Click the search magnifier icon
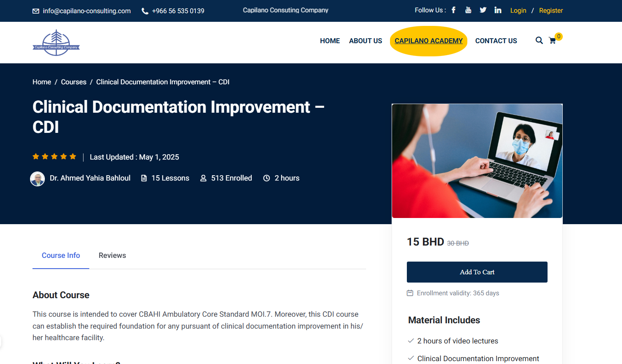Screen dimensions: 622x364 539,40
